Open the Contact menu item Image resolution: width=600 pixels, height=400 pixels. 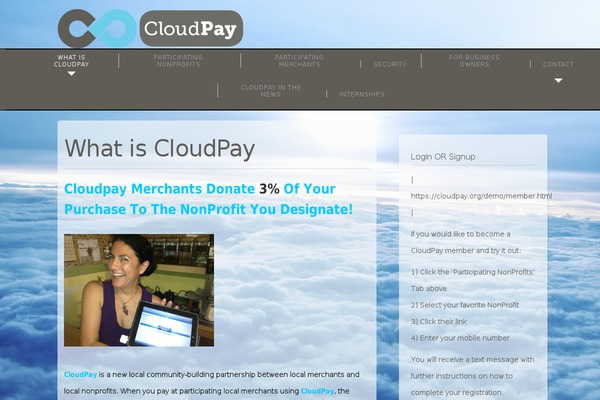point(558,64)
